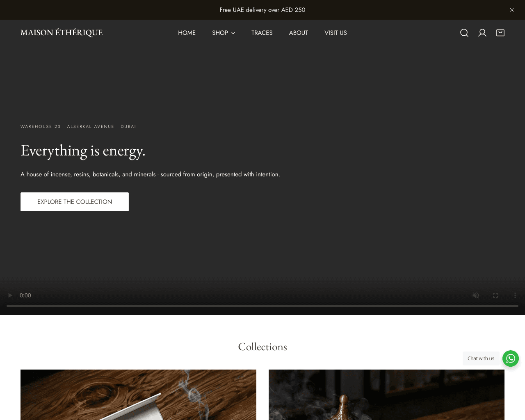Click the video progress seek bar
Screen dimensions: 525x420
tap(262, 305)
